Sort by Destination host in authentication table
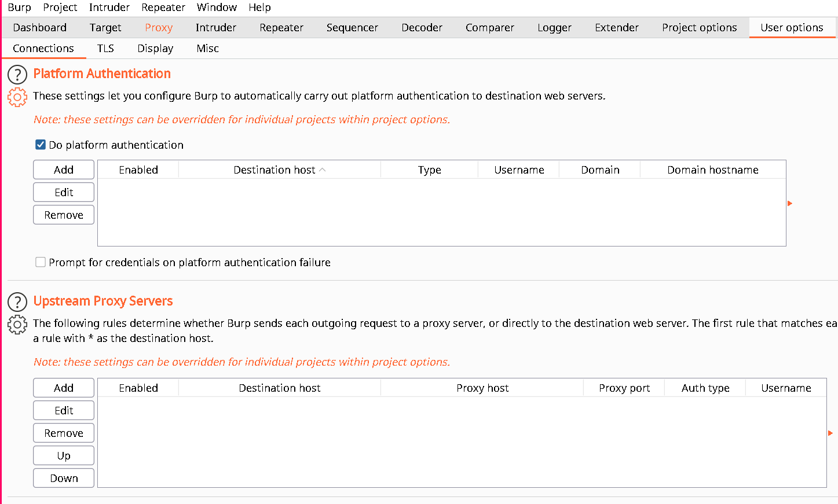 click(280, 170)
